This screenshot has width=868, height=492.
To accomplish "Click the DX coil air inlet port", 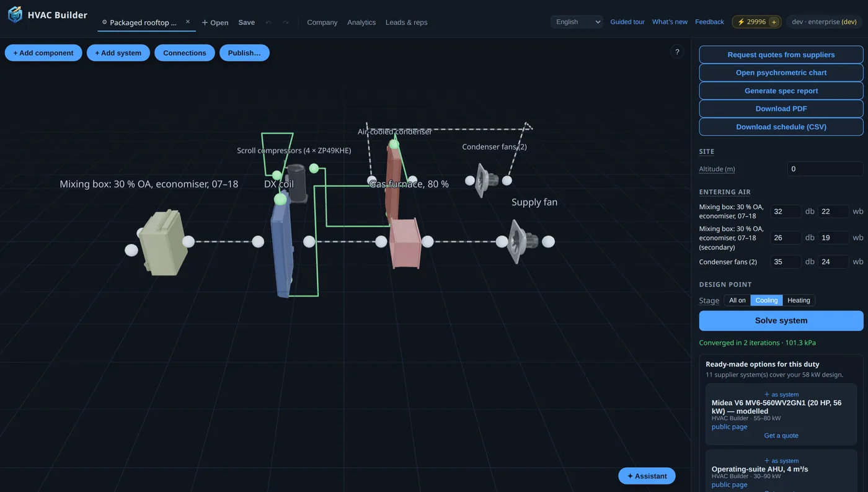I will pyautogui.click(x=258, y=241).
